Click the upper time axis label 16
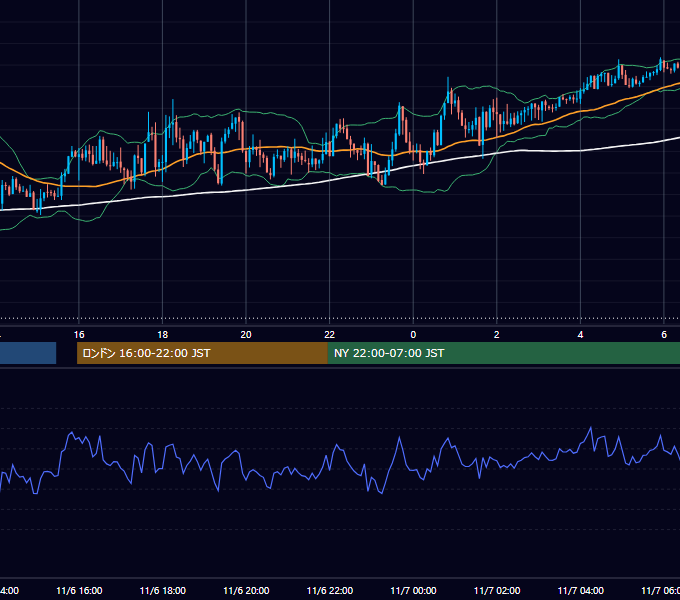Screen dimensions: 680x600 pyautogui.click(x=79, y=335)
